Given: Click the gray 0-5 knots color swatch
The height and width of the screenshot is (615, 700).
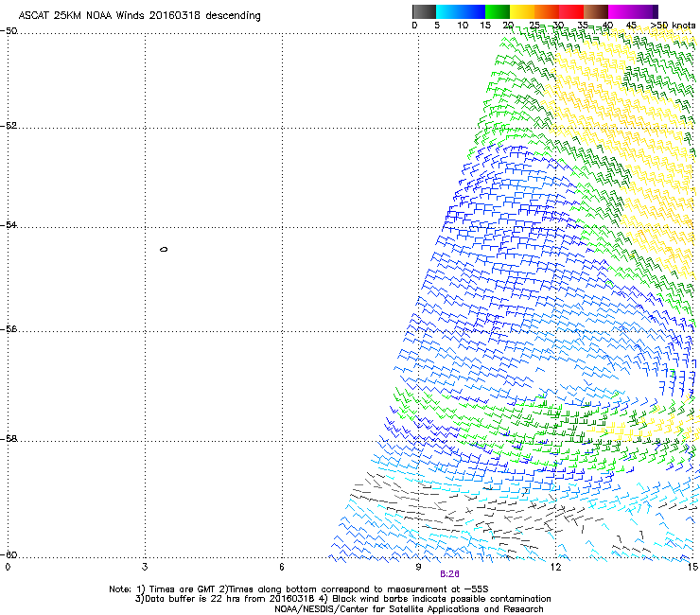Looking at the screenshot, I should (x=424, y=11).
